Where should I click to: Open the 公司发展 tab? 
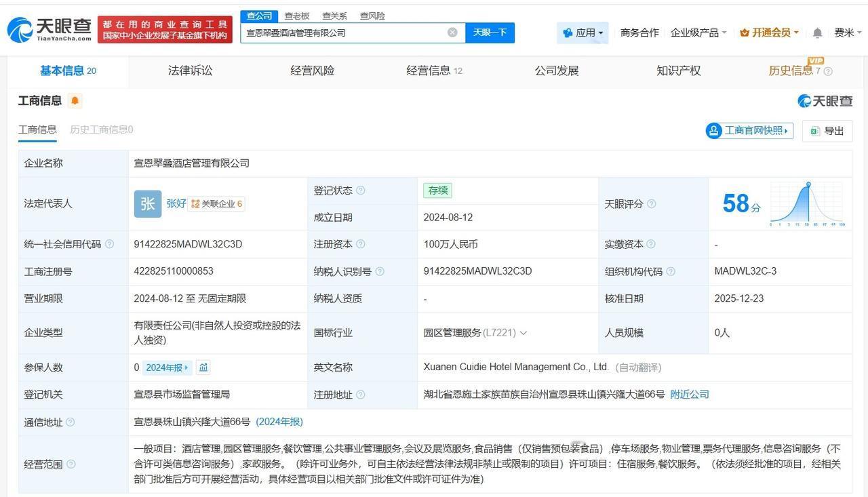click(557, 71)
